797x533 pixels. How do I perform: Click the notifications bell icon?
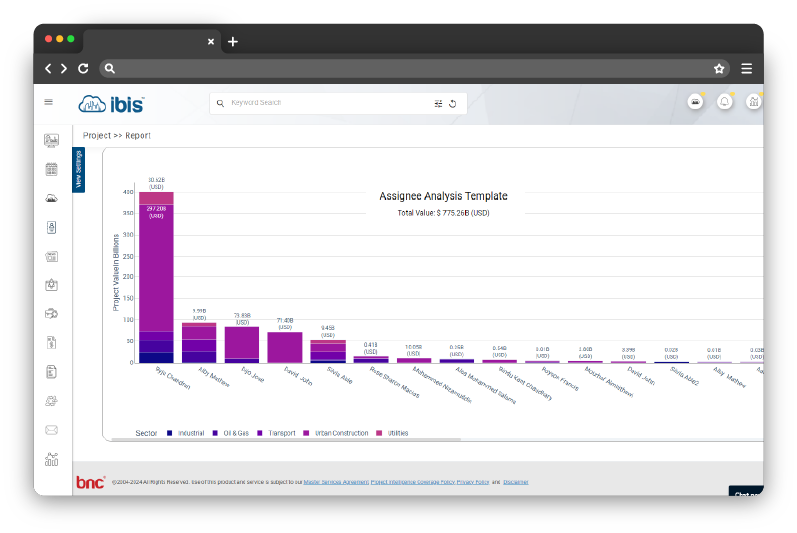tap(725, 102)
